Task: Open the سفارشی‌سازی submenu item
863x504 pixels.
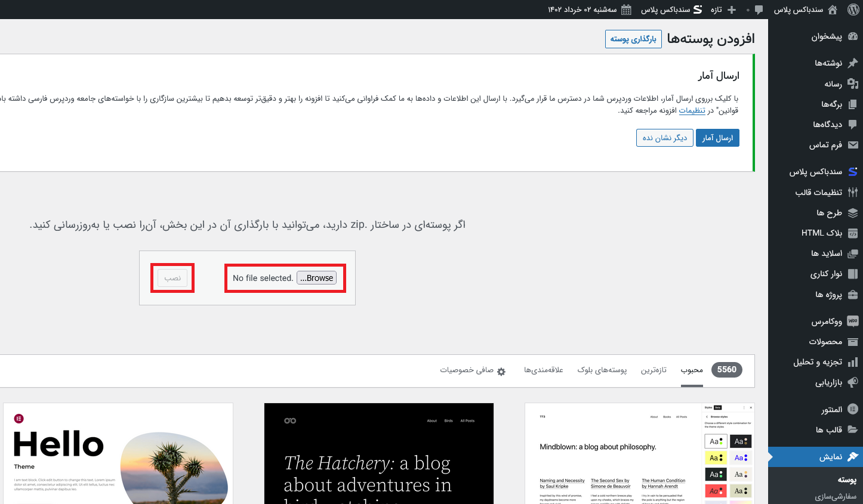Action: coord(836,496)
